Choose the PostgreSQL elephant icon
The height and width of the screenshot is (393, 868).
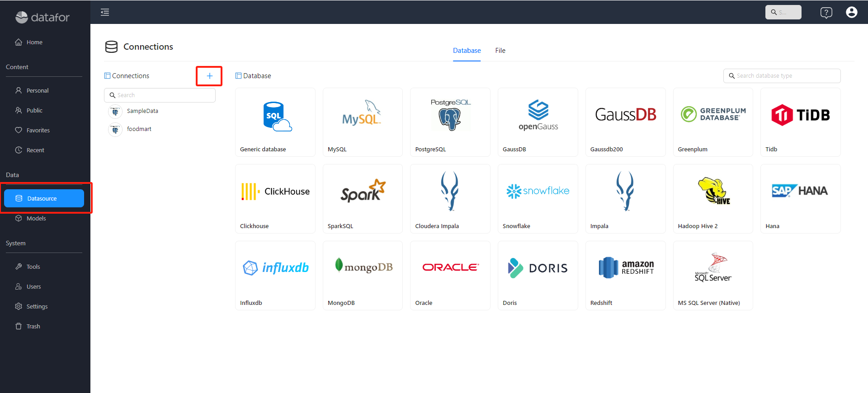[x=450, y=116]
